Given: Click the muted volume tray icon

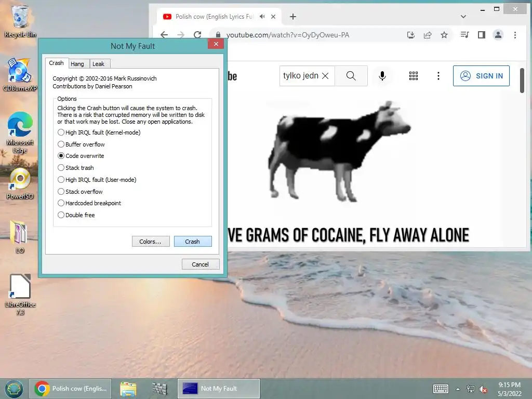Looking at the screenshot, I should click(483, 389).
